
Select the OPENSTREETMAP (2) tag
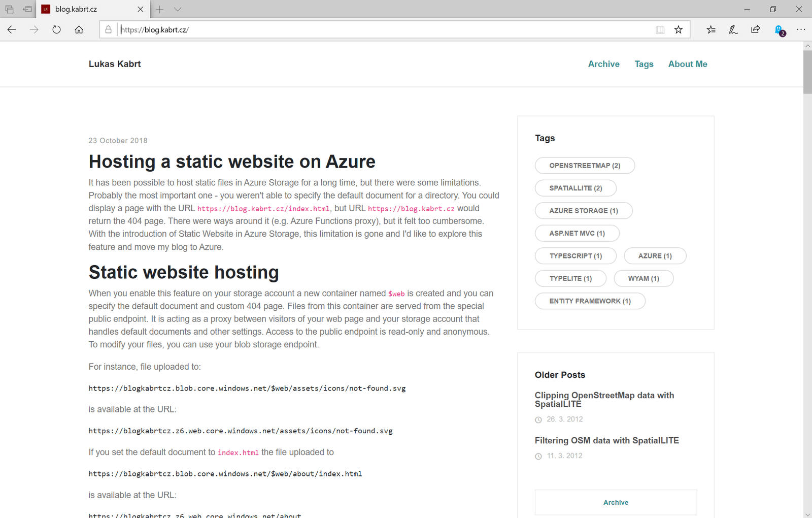pyautogui.click(x=585, y=166)
